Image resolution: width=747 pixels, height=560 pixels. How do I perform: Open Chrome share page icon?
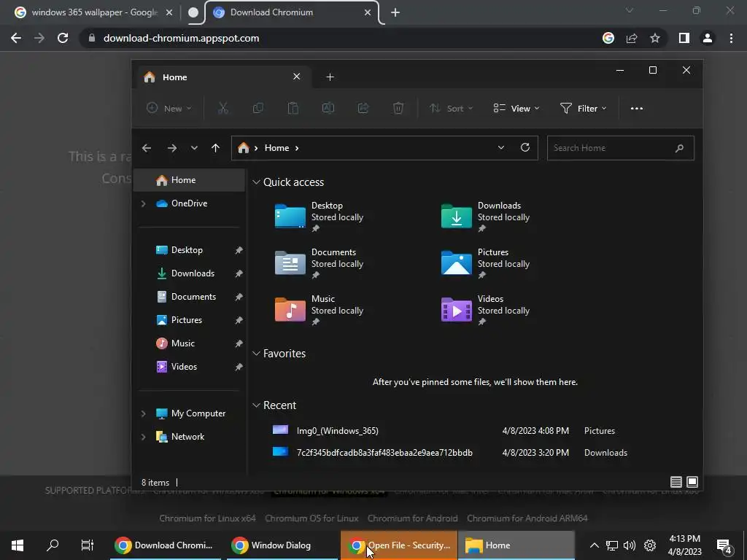click(632, 38)
